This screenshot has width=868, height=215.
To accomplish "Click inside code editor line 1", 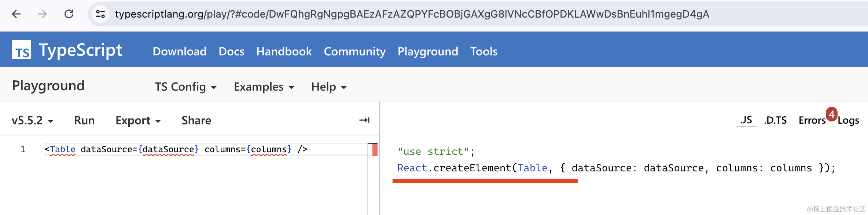I will pyautogui.click(x=205, y=149).
